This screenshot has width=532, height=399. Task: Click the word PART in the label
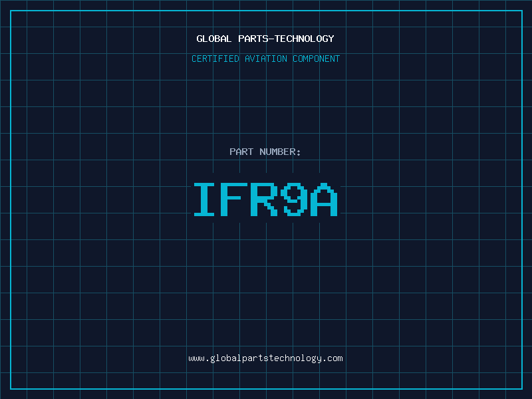[241, 152]
